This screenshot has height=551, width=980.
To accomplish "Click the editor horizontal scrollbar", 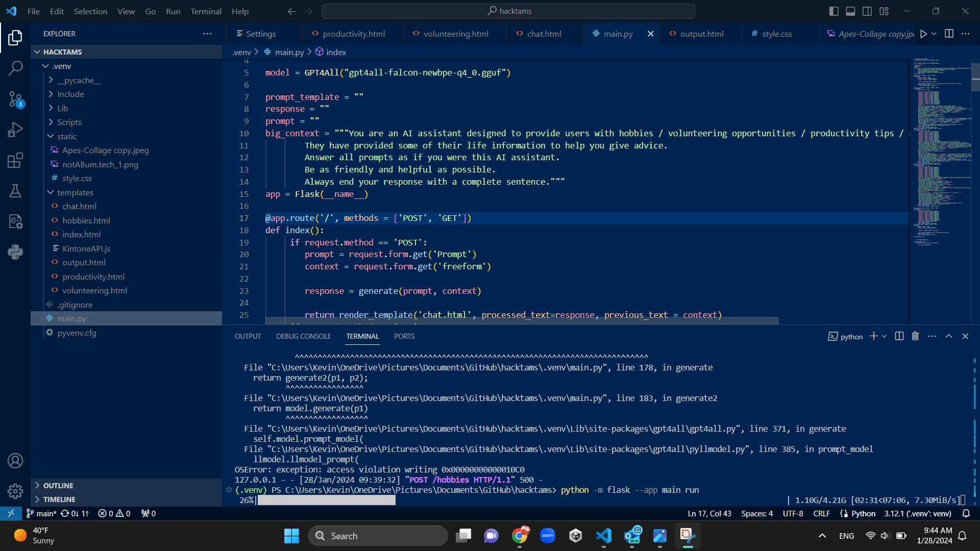I will (x=522, y=321).
